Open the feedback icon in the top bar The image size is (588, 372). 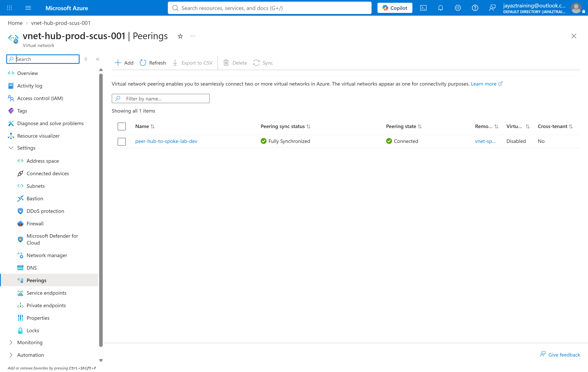(x=492, y=8)
